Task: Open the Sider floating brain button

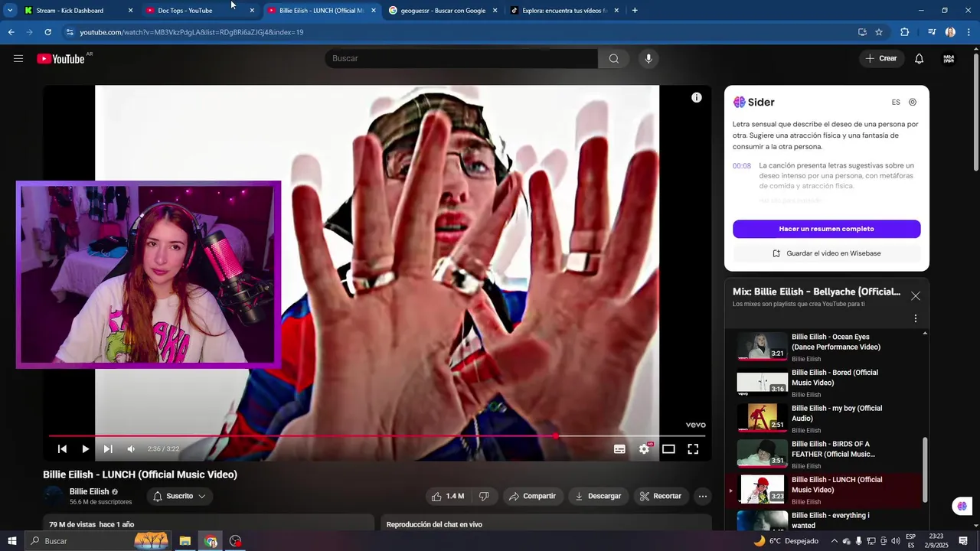Action: tap(962, 506)
